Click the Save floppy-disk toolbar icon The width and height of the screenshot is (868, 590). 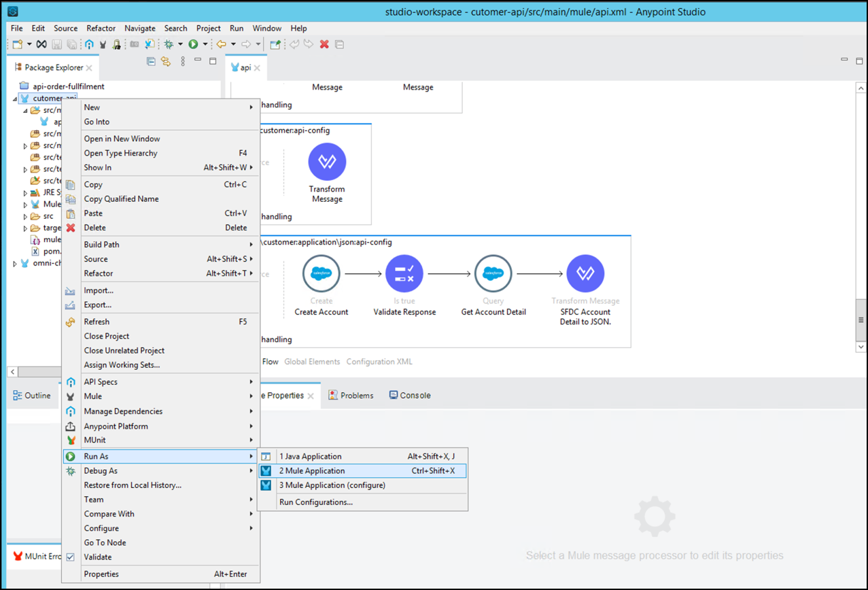point(57,44)
